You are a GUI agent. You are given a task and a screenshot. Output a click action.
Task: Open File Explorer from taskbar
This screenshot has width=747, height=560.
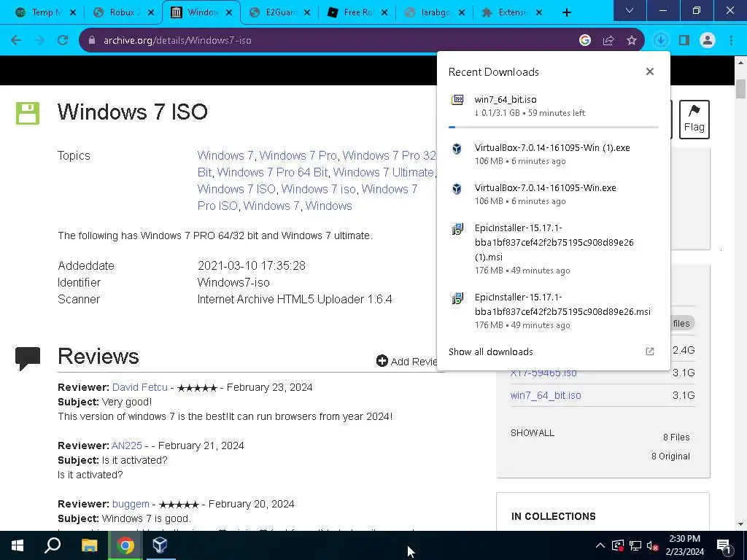click(89, 545)
